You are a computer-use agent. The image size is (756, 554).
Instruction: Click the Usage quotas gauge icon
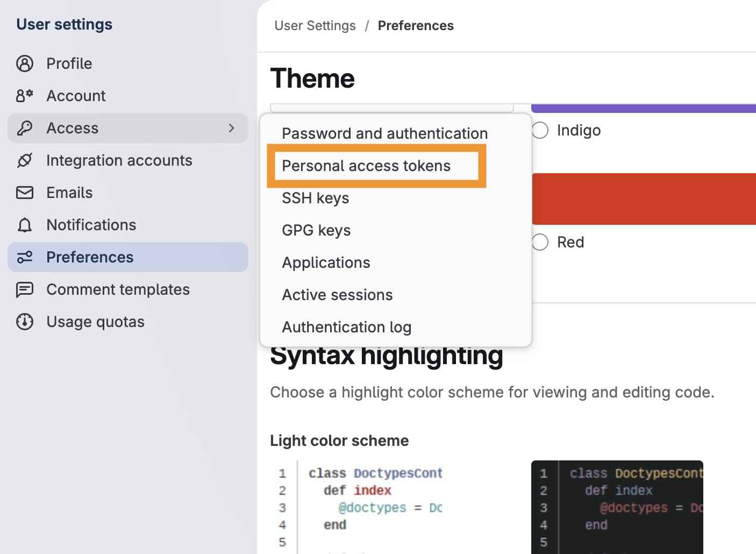click(x=25, y=322)
